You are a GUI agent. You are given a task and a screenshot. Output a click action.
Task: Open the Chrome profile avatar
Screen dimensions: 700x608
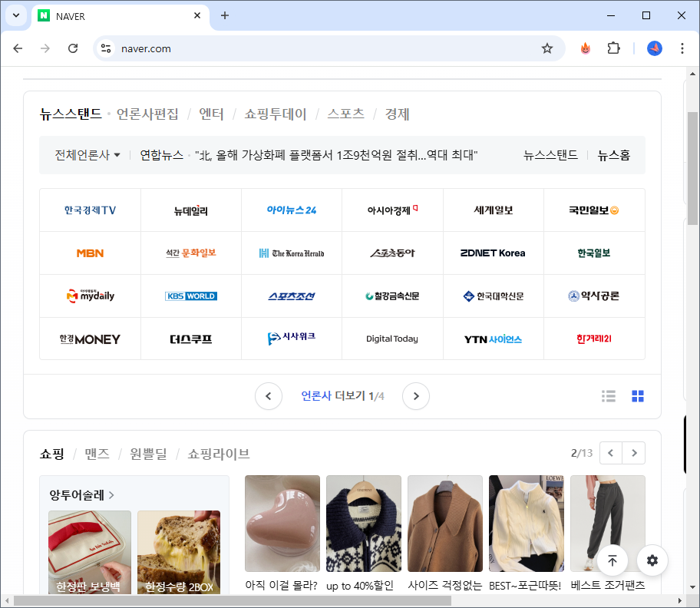tap(655, 48)
